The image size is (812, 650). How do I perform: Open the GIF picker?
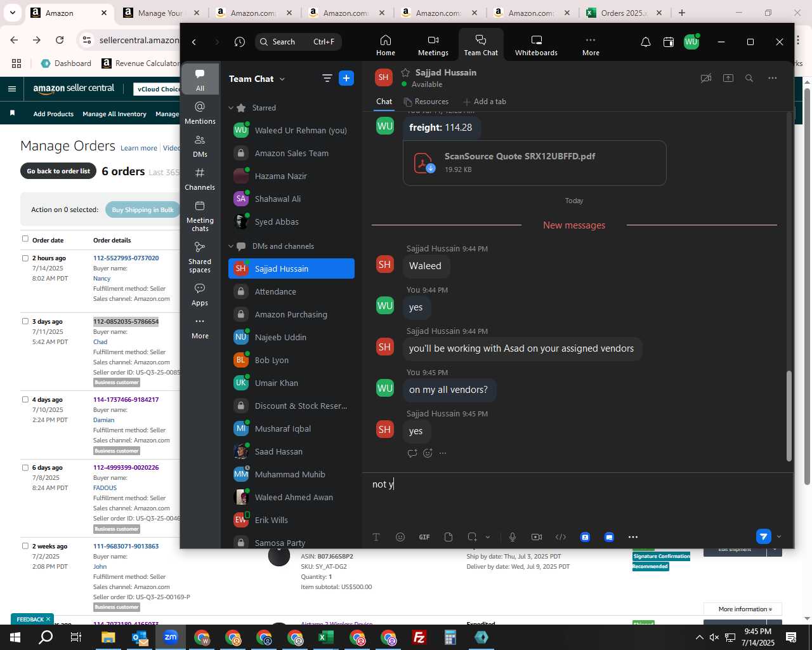coord(424,537)
